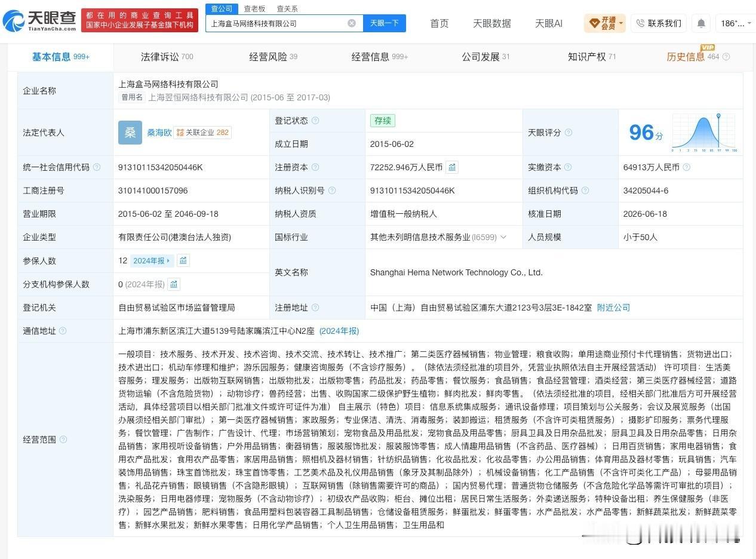Click the 联系我们 button
The width and height of the screenshot is (756, 559).
point(659,23)
